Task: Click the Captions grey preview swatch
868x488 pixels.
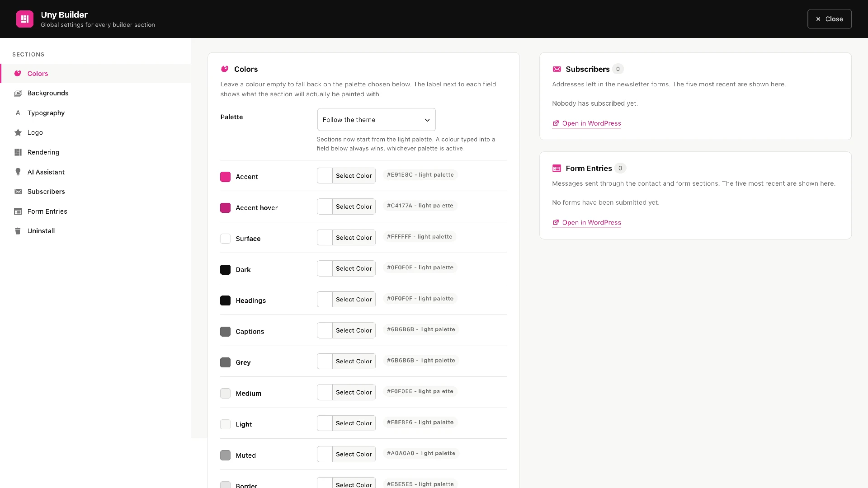Action: coord(225,331)
